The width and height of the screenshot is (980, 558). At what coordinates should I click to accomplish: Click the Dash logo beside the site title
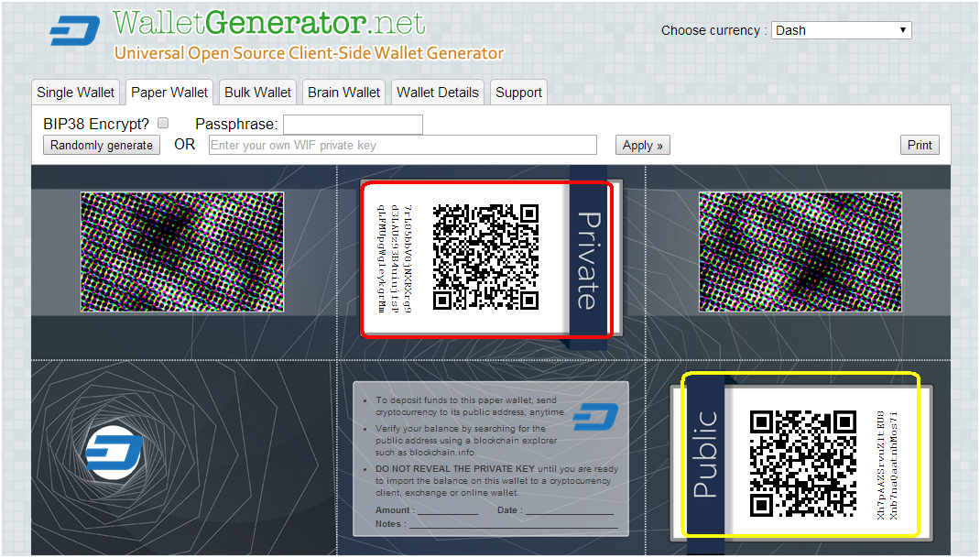coord(75,30)
